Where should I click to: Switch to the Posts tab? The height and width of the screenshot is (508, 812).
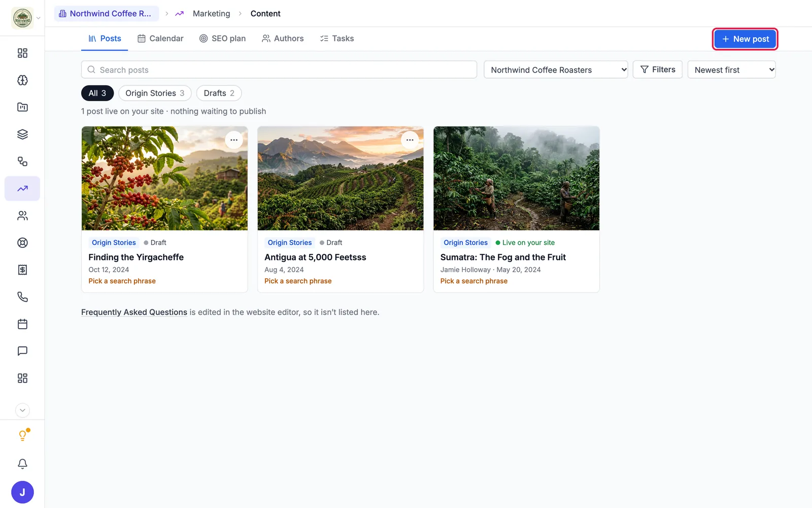[x=105, y=39]
